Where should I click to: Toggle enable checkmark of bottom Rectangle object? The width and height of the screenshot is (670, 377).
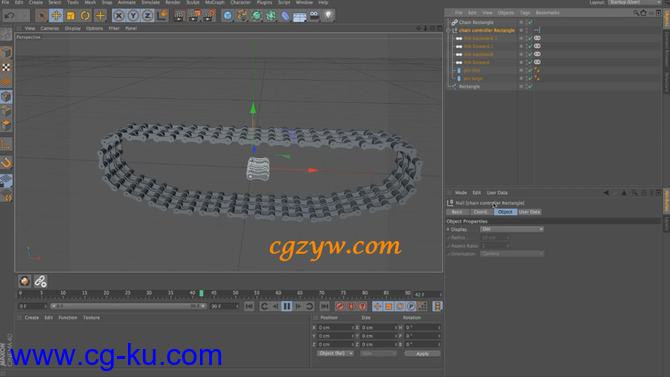pyautogui.click(x=530, y=86)
